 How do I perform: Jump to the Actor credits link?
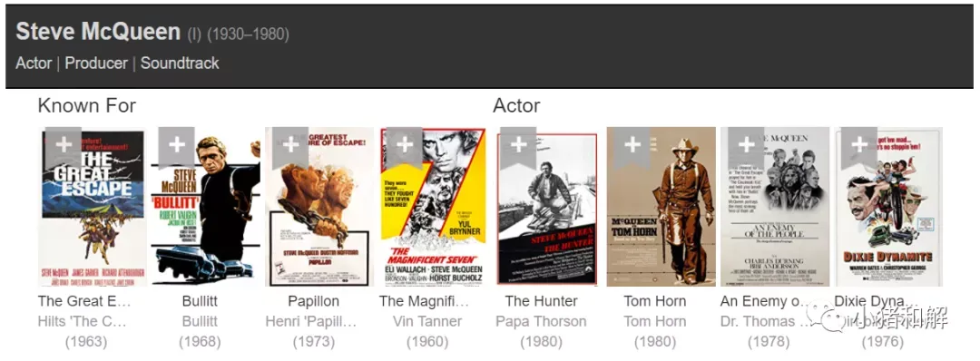coord(34,63)
